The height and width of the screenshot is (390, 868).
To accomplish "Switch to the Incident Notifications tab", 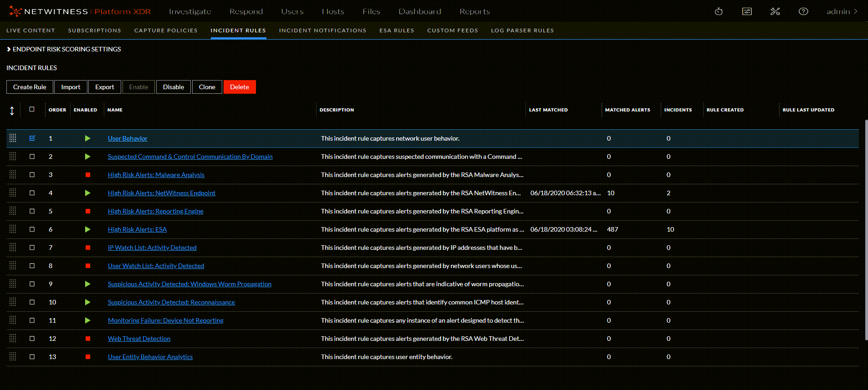I will 323,30.
